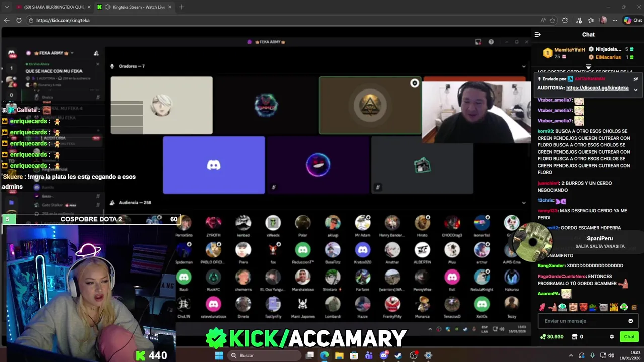The height and width of the screenshot is (362, 644).
Task: Open the channel points shop icon
Action: [574, 337]
